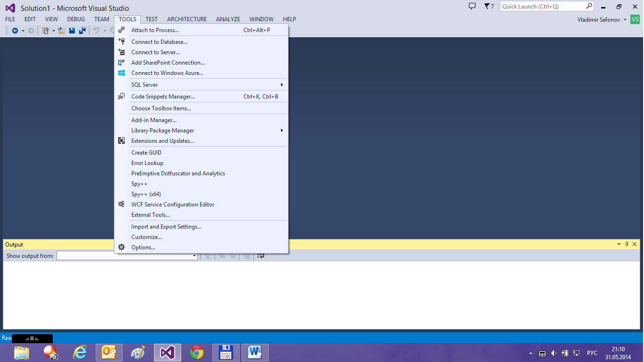
Task: Expand the Show output from combo box
Action: click(x=194, y=256)
